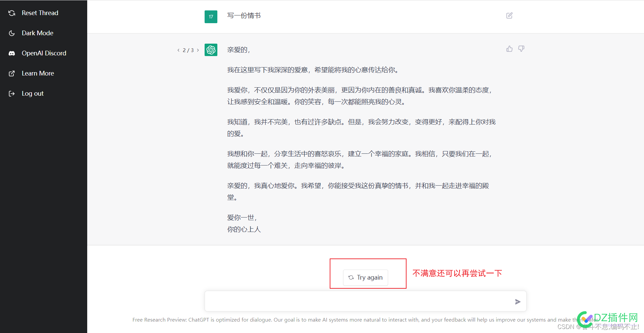
Task: Click the Reset Thread refresh icon
Action: click(12, 13)
